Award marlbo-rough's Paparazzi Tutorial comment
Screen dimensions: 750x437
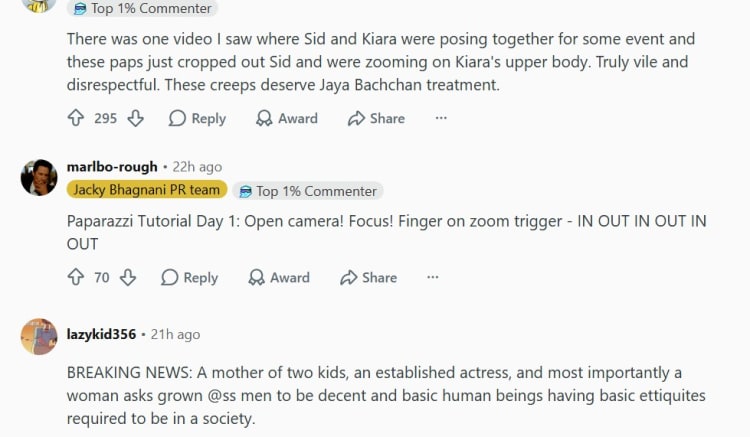coord(278,277)
